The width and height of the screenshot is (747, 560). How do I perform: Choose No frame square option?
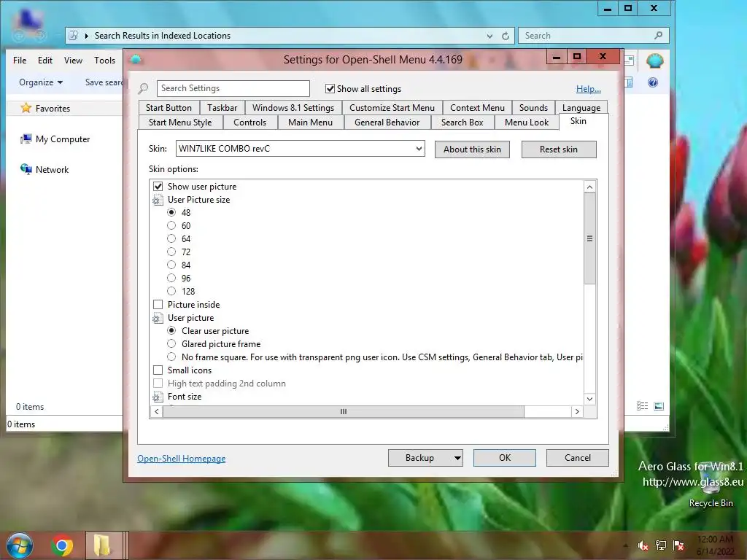(171, 357)
